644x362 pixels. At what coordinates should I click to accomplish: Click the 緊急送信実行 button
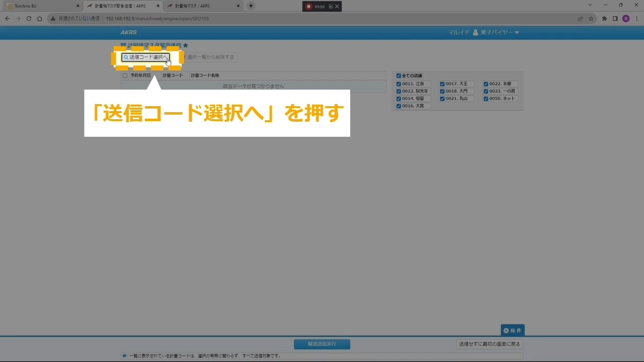[x=322, y=344]
